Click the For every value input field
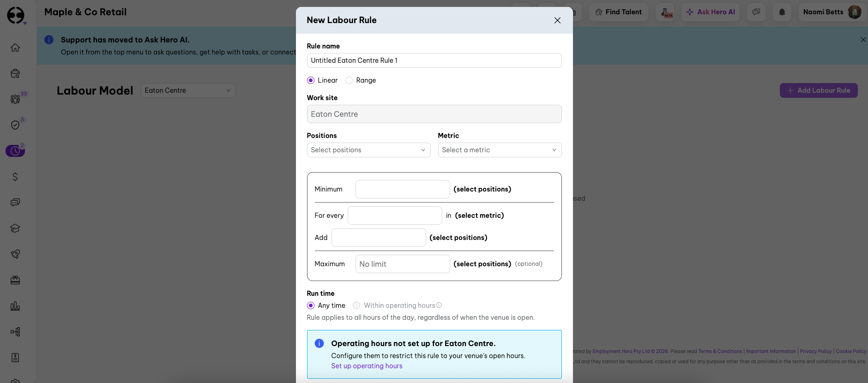 pyautogui.click(x=395, y=215)
